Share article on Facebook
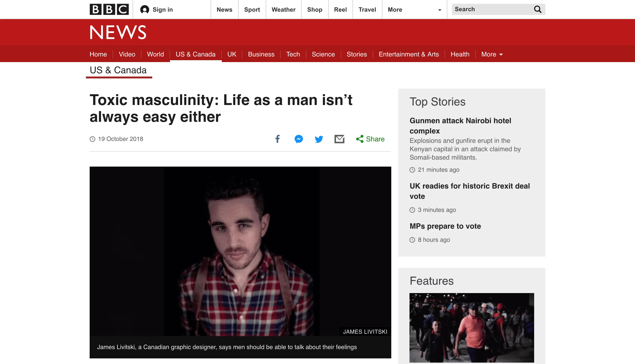635x364 pixels. click(277, 139)
